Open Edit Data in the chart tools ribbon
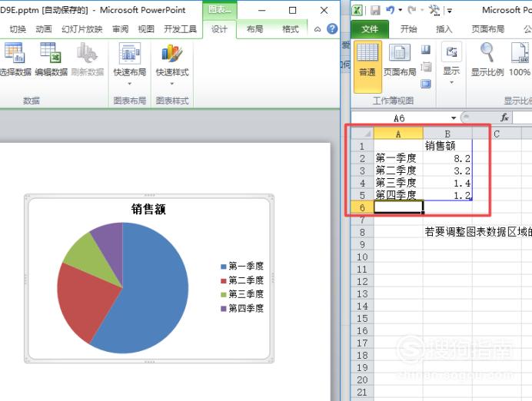The height and width of the screenshot is (401, 532). pyautogui.click(x=51, y=59)
